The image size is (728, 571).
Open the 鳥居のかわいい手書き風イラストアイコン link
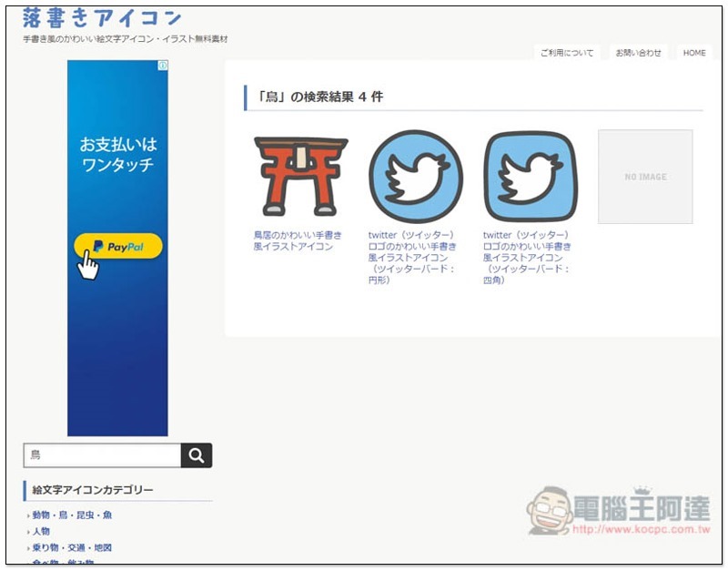(298, 240)
